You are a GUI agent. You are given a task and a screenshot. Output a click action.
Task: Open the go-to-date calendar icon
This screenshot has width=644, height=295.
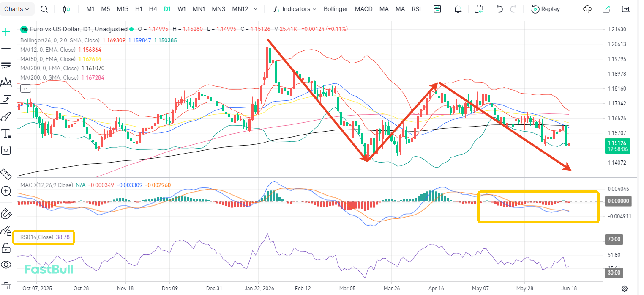[x=479, y=9]
